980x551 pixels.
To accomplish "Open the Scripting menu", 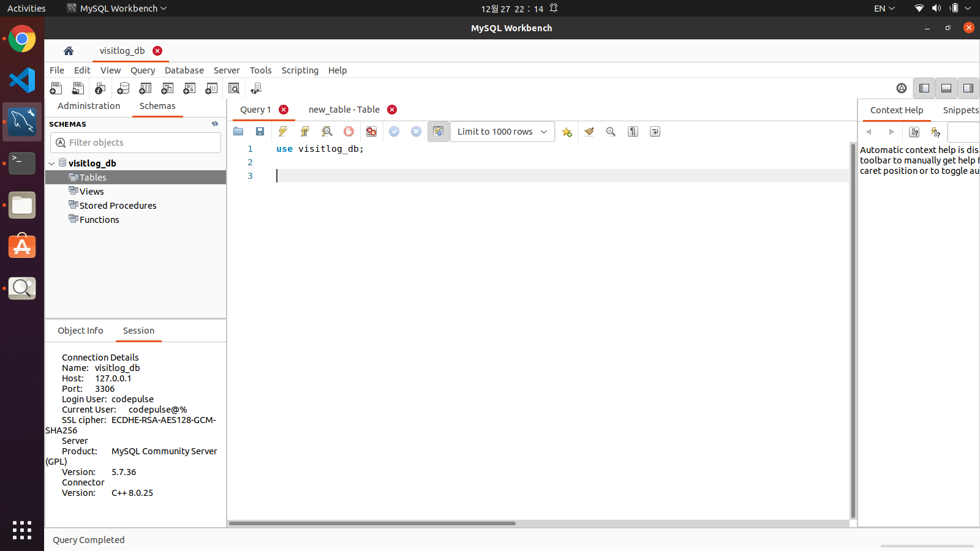I will [x=300, y=70].
